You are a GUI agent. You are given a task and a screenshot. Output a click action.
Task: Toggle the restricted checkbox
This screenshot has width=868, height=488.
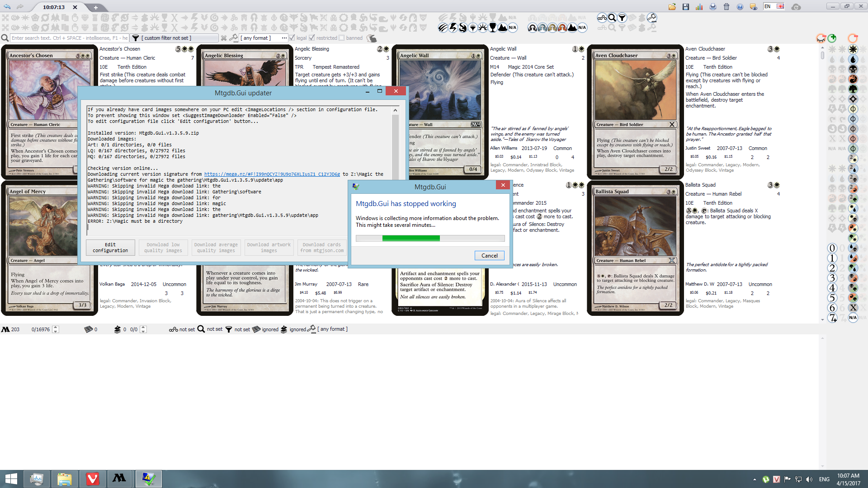[x=312, y=38]
